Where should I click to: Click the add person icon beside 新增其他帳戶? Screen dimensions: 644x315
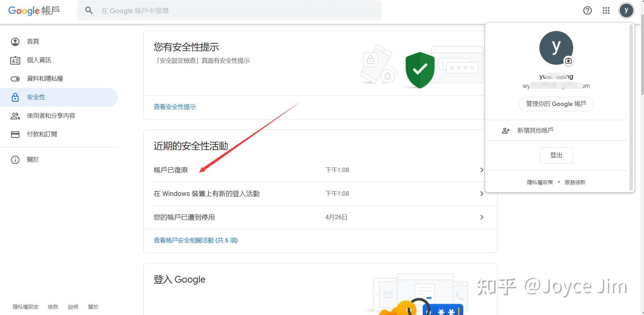click(506, 131)
